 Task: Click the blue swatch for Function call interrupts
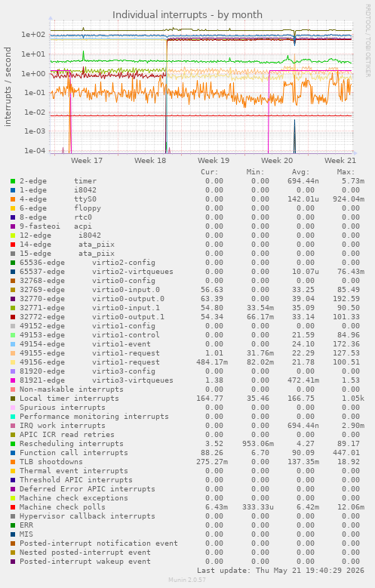(13, 453)
